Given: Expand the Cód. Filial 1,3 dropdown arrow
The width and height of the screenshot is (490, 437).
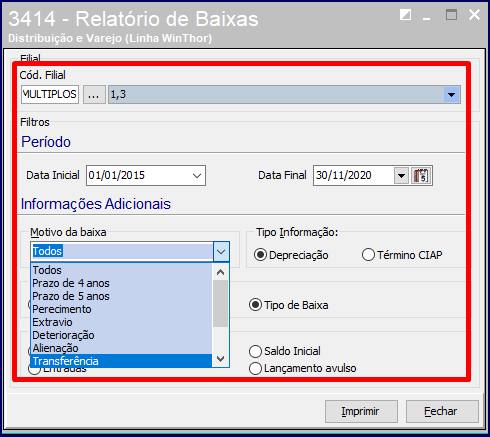Looking at the screenshot, I should [452, 95].
